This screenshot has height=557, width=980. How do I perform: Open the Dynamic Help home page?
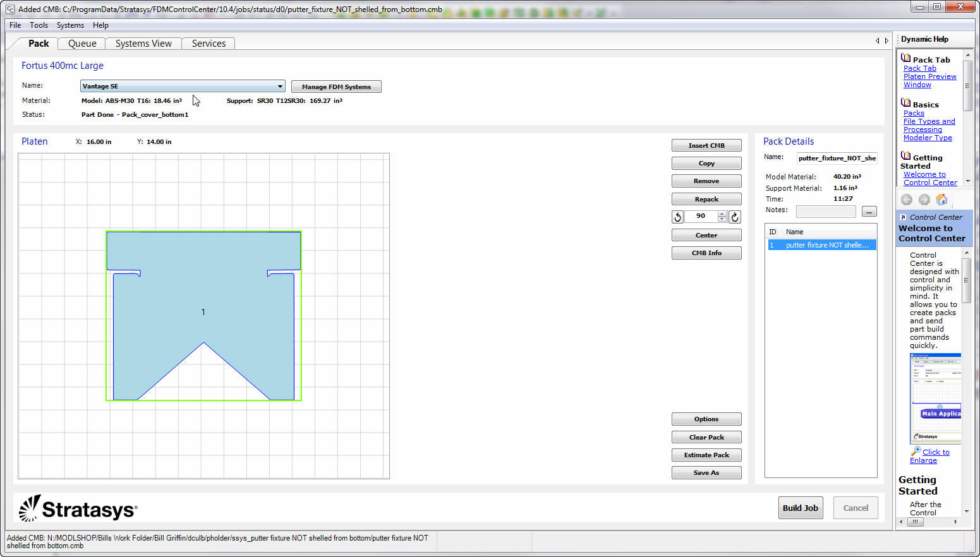942,200
